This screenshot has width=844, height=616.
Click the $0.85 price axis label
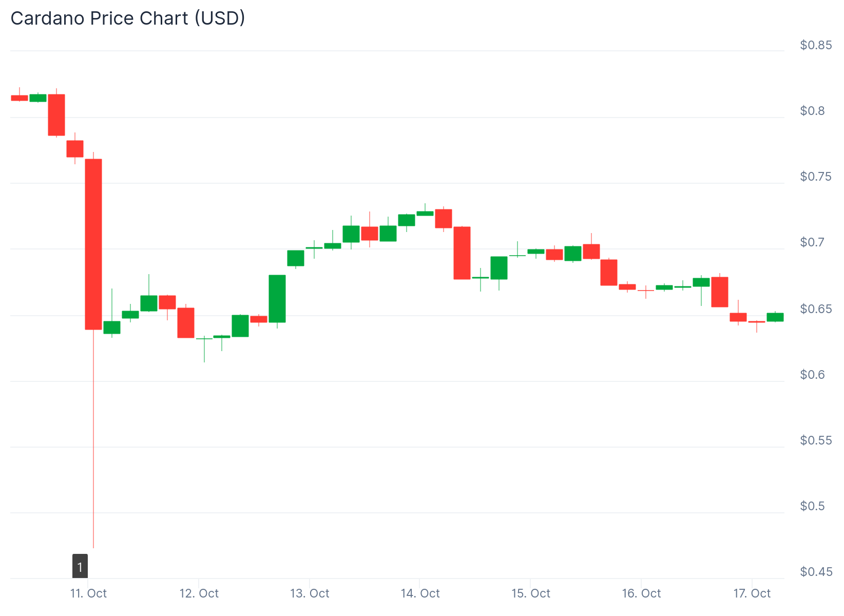coord(816,45)
